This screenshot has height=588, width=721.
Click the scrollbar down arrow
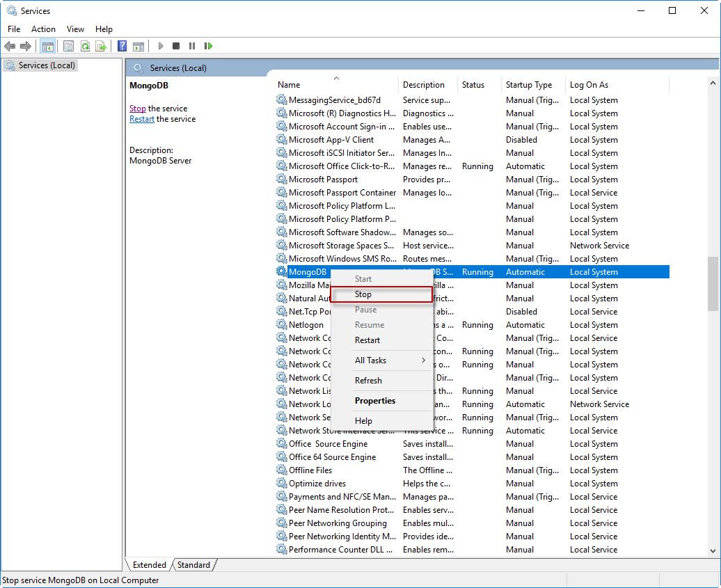tap(713, 550)
